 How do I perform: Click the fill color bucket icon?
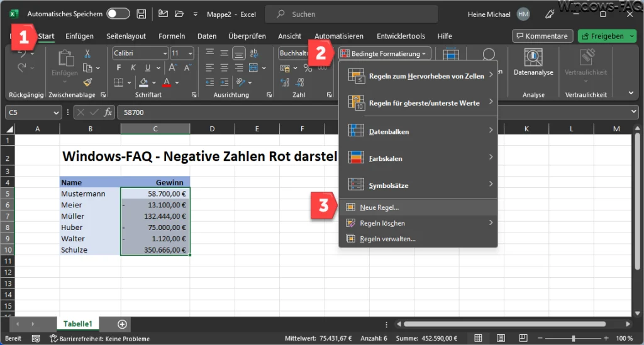pyautogui.click(x=143, y=82)
